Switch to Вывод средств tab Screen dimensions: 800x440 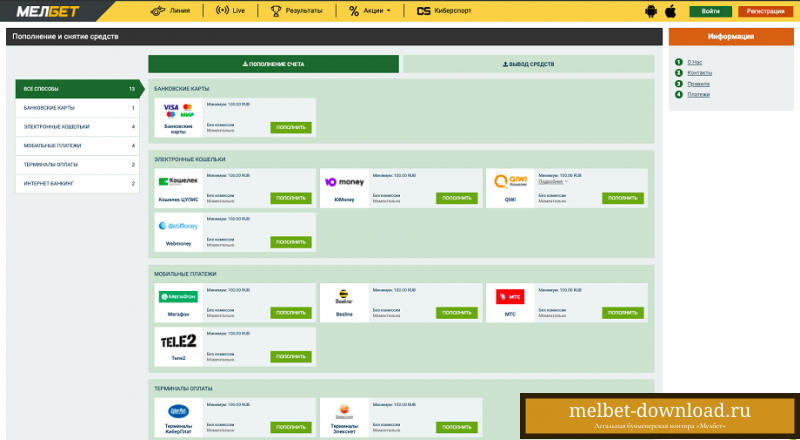point(529,64)
